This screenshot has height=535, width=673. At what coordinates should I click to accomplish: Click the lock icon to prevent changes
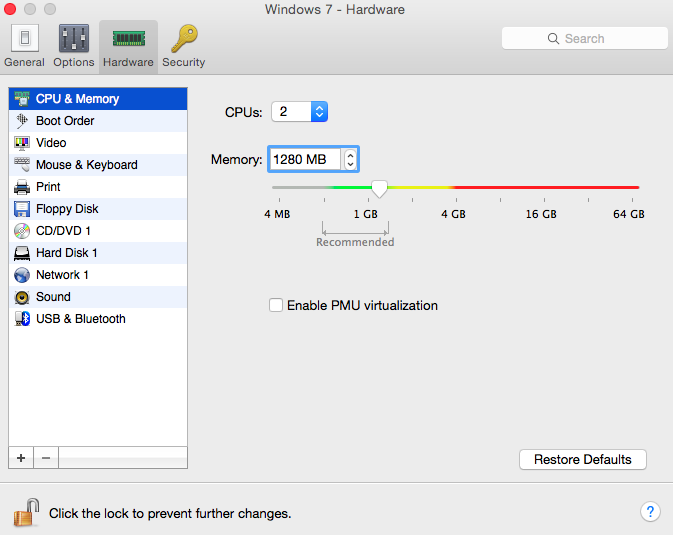point(27,513)
